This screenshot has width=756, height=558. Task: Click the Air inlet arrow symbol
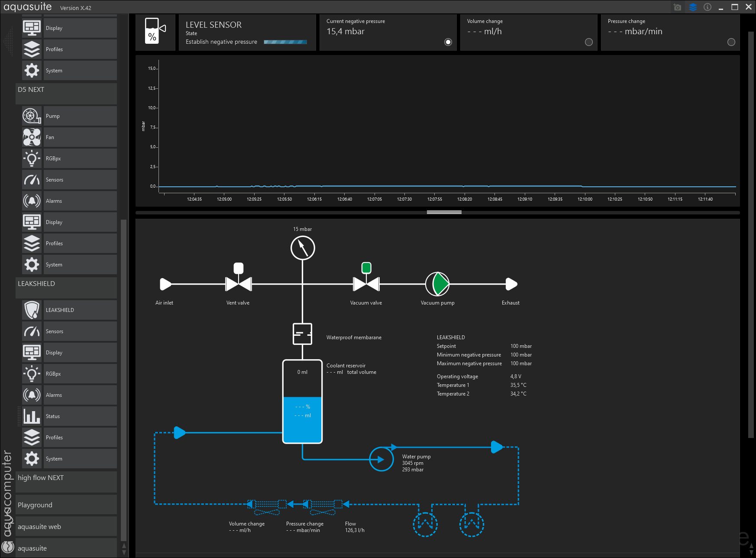click(165, 284)
